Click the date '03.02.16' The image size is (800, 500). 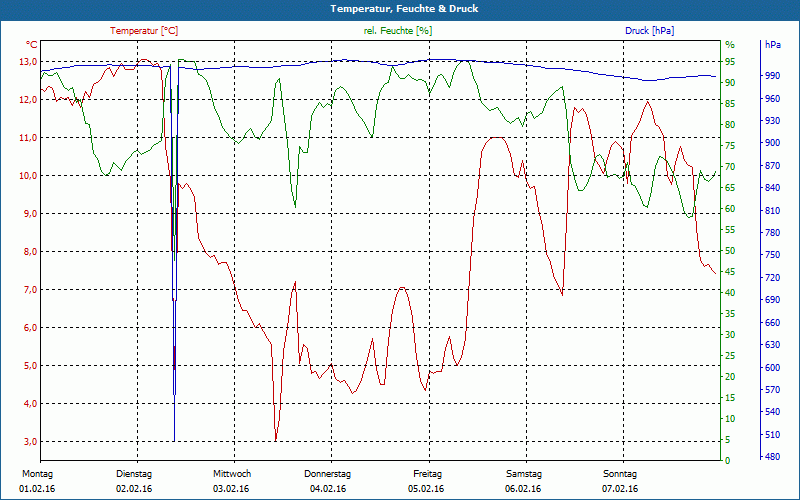231,489
